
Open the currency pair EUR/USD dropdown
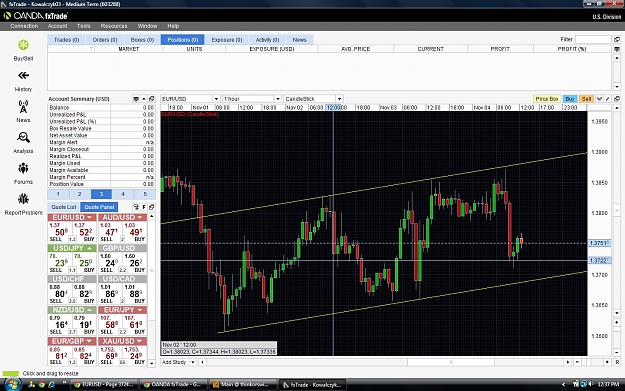coord(216,99)
